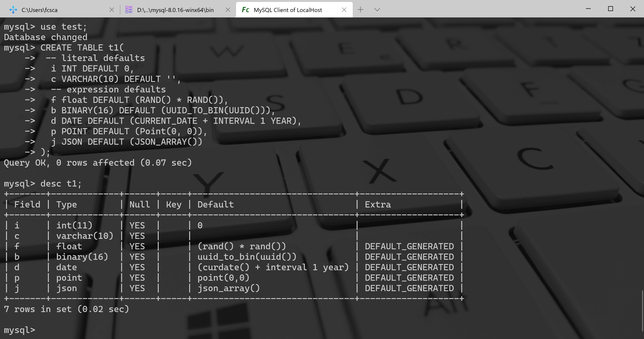Close the C:\Users\fcsca tab

(x=112, y=10)
